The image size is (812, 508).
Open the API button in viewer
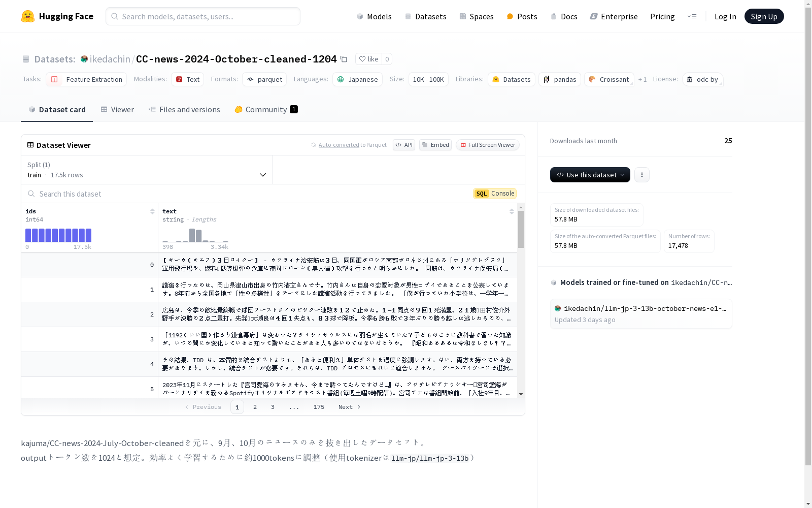404,145
